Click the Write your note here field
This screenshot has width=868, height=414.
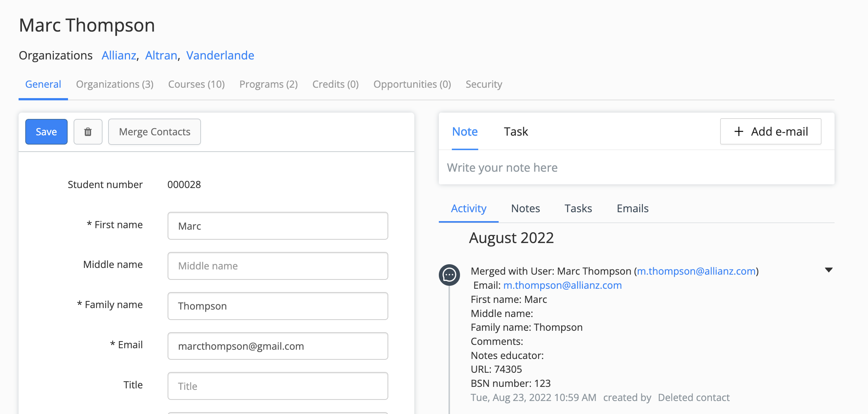pos(637,168)
